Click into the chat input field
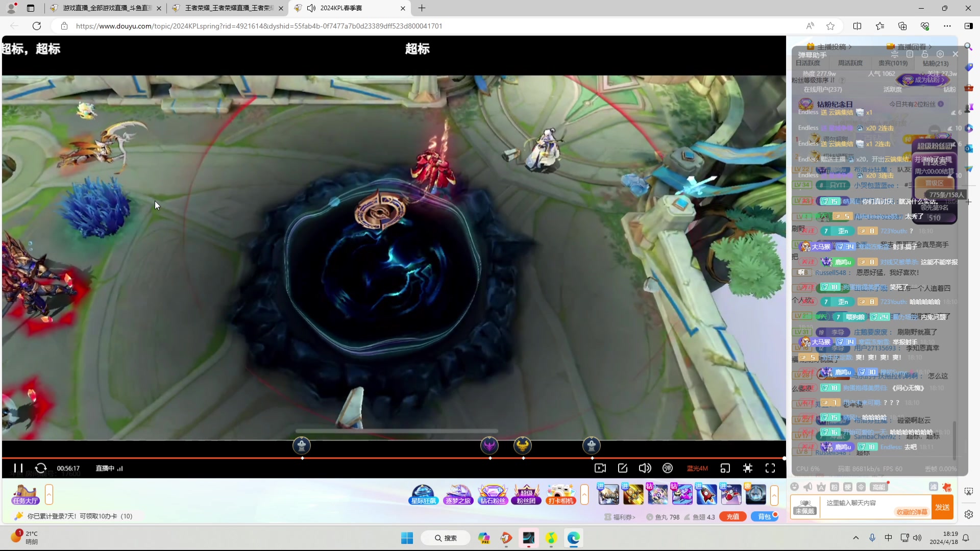This screenshot has height=551, width=980. 875,507
